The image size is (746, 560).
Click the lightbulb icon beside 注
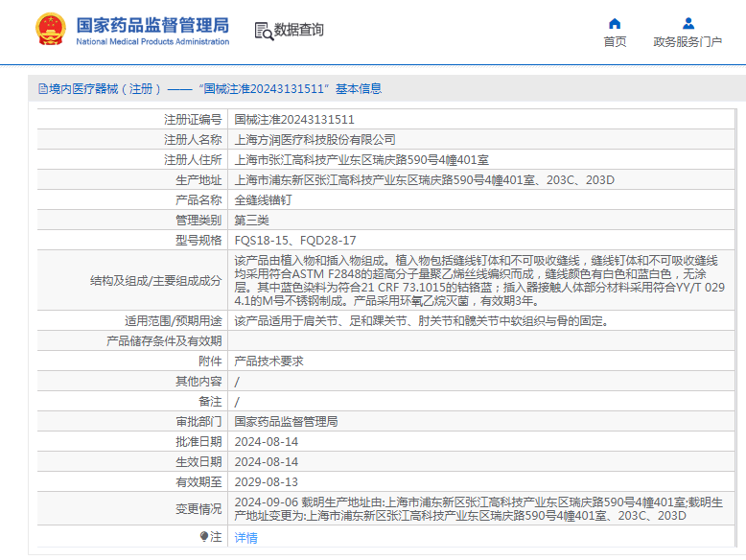(204, 537)
